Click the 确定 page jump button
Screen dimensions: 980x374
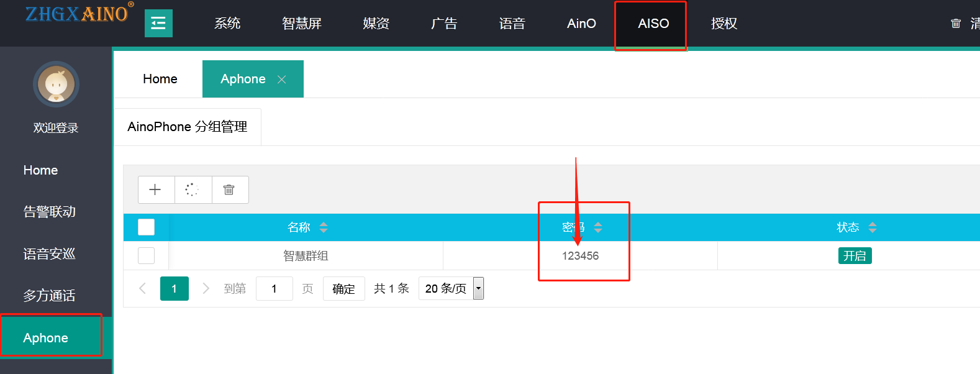(343, 288)
